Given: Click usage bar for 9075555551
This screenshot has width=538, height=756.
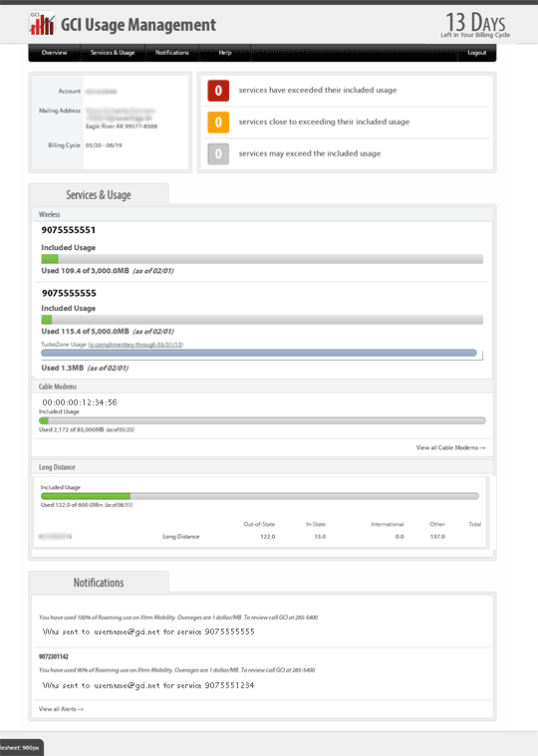Looking at the screenshot, I should coord(262,259).
